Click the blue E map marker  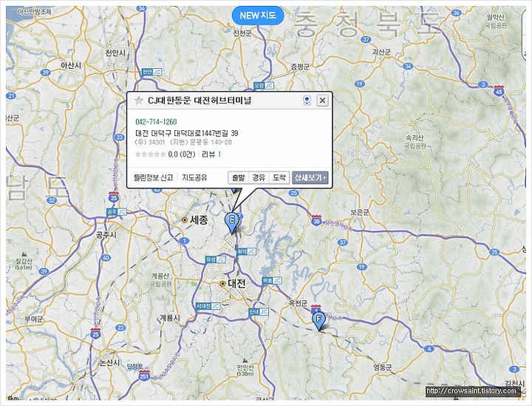pyautogui.click(x=232, y=223)
